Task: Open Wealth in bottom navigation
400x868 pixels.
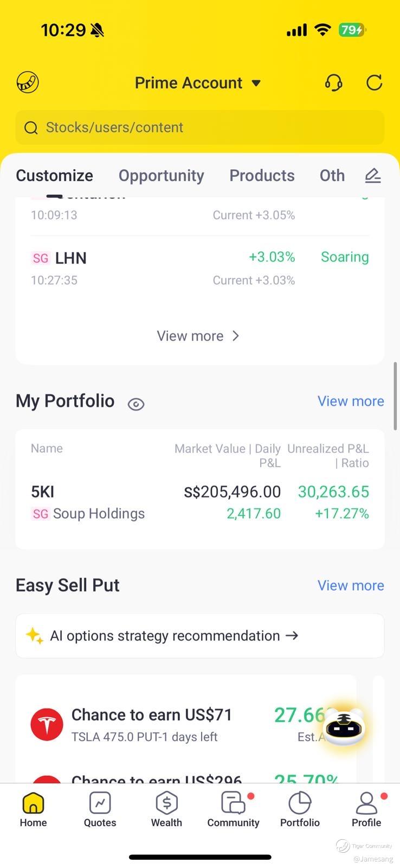Action: [166, 808]
